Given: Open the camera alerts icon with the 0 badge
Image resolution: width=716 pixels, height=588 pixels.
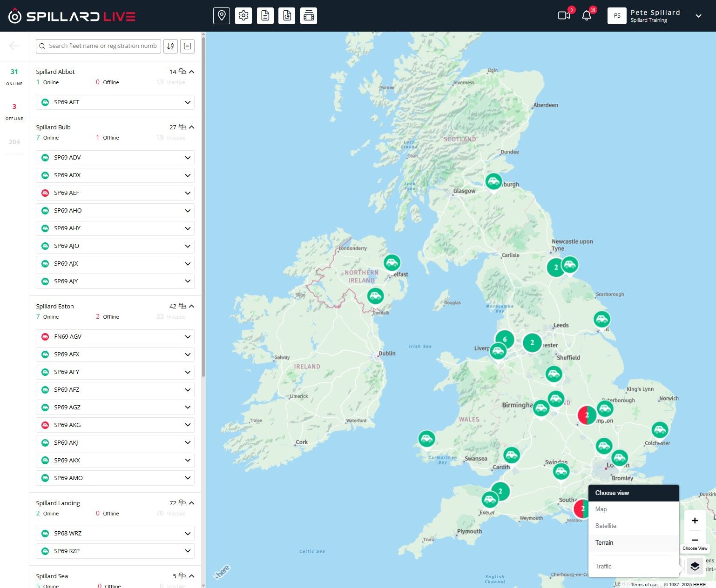Looking at the screenshot, I should pyautogui.click(x=564, y=15).
